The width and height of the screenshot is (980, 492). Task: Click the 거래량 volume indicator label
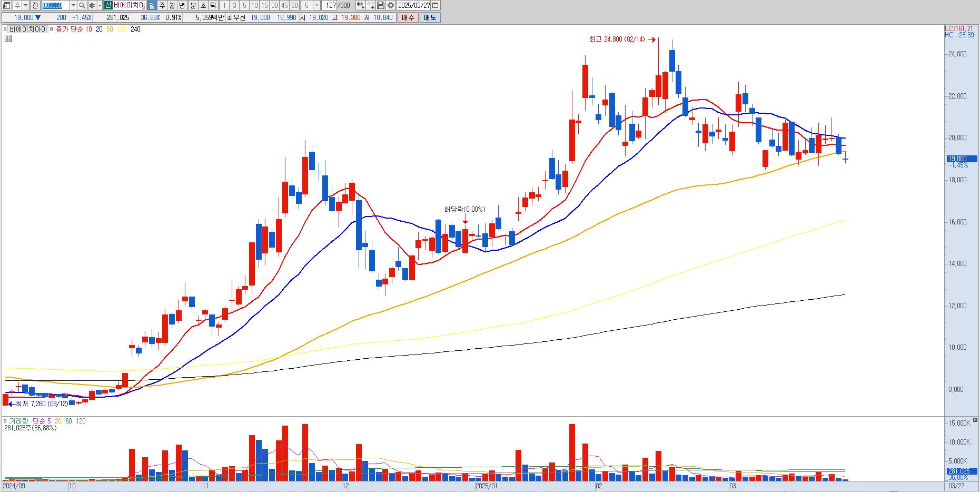point(20,421)
